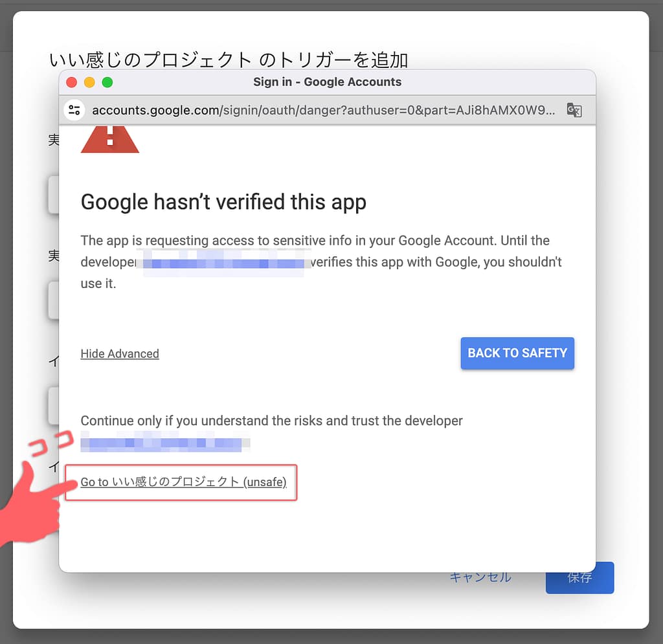Click キャンセル button behind the popup
The height and width of the screenshot is (644, 663).
(480, 577)
